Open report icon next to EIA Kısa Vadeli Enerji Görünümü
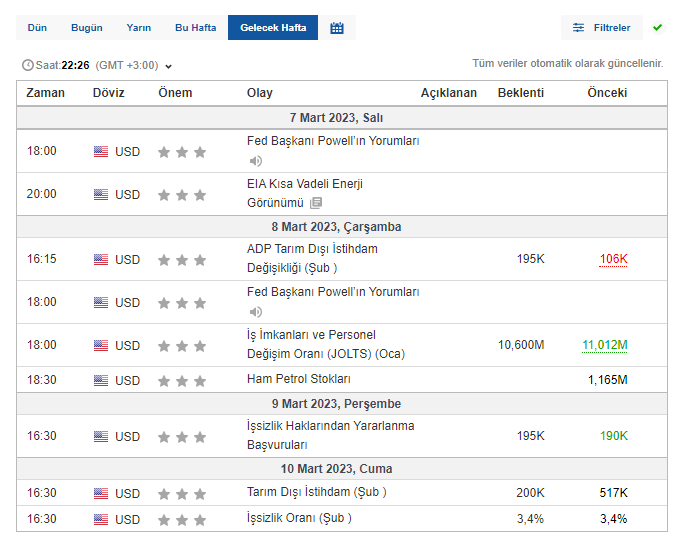This screenshot has height=547, width=677. pos(316,203)
